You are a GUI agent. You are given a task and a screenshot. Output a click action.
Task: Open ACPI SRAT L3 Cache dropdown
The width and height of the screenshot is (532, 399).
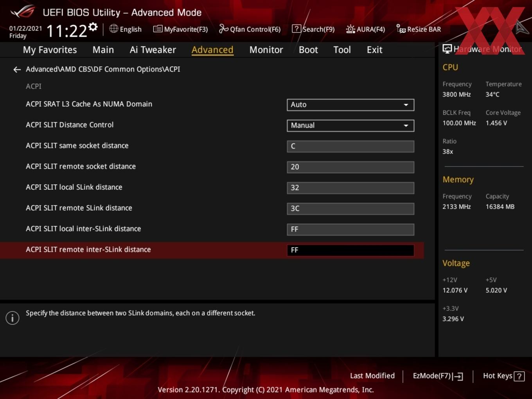point(350,105)
